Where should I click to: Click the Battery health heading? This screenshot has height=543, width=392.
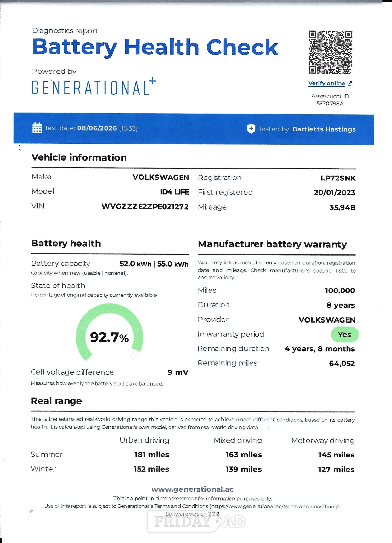66,244
